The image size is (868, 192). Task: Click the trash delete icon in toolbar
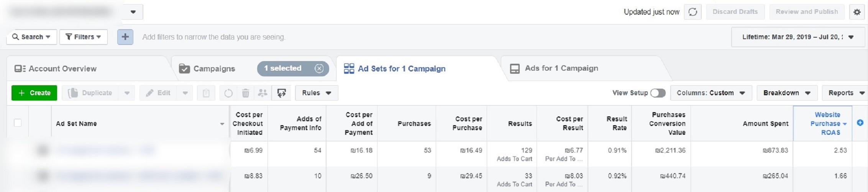point(246,93)
